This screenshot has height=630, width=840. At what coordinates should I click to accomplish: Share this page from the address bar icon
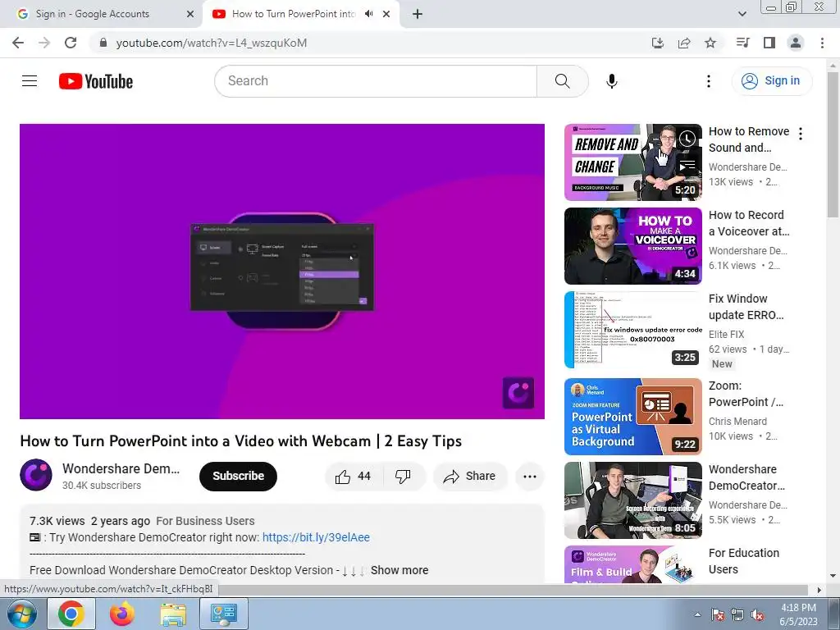click(684, 43)
